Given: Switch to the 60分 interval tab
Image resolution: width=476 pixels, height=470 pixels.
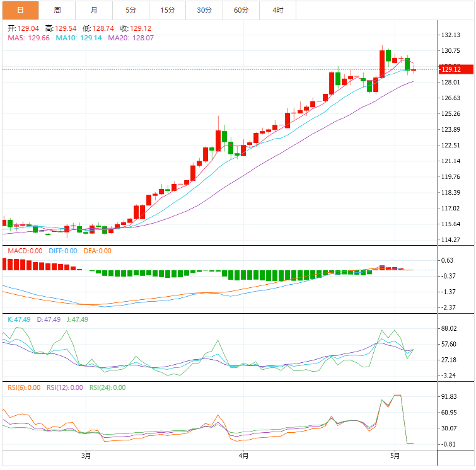Looking at the screenshot, I should coord(241,10).
